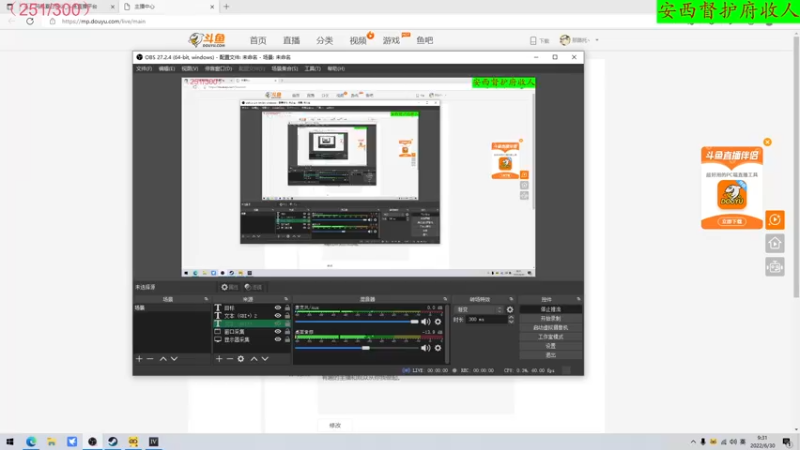This screenshot has width=800, height=450.
Task: Pop out the 控件 dock panel
Action: tap(579, 299)
